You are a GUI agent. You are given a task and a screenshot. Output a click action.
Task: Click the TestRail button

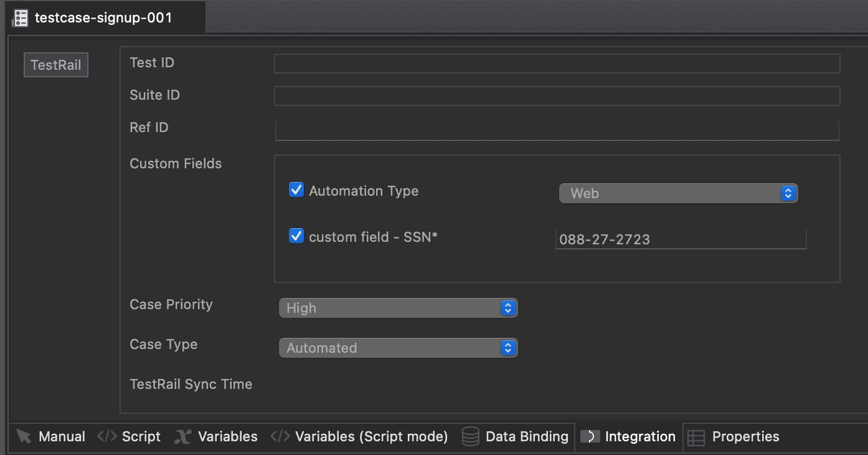(56, 65)
